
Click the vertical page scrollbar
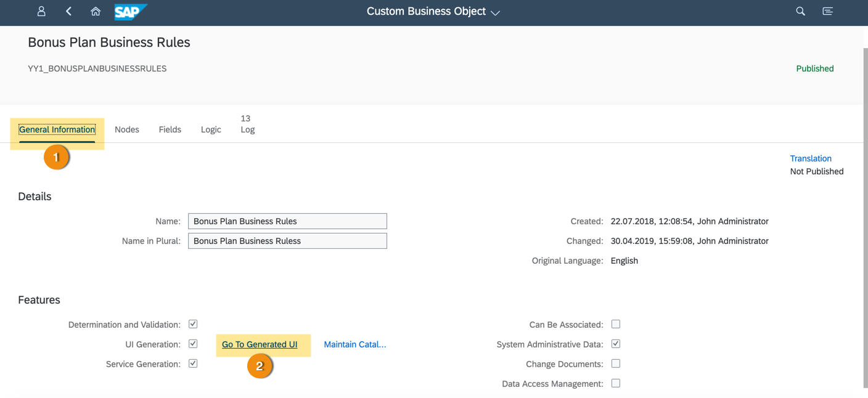point(865,219)
